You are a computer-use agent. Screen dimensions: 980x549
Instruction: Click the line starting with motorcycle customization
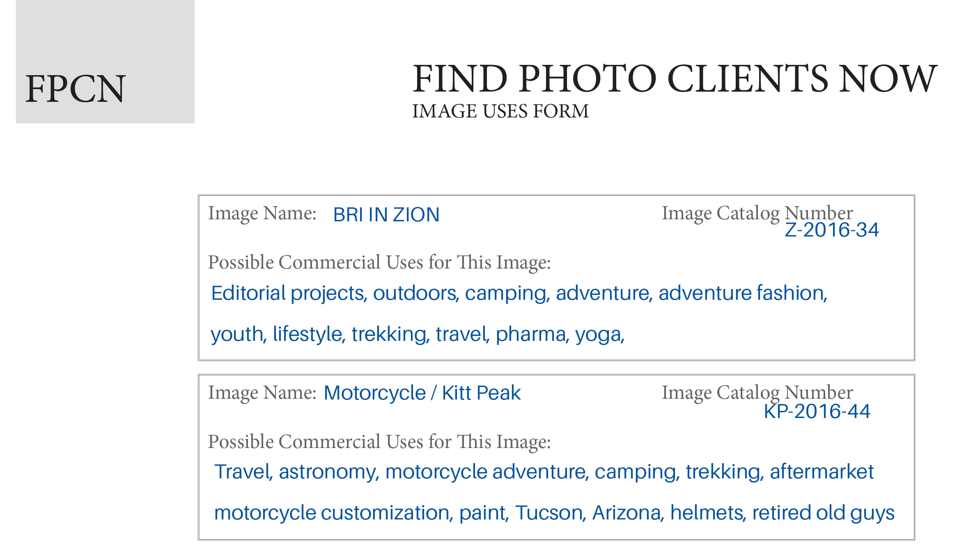pyautogui.click(x=554, y=513)
